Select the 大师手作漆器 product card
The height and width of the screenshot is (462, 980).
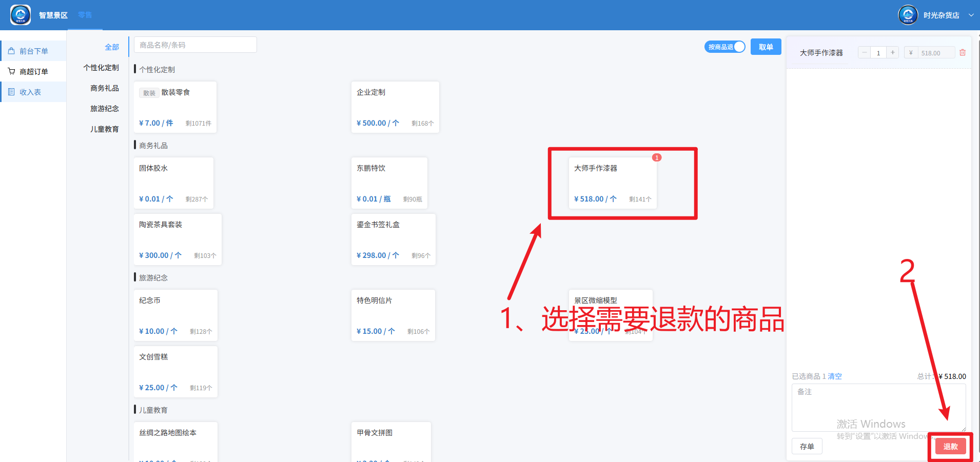click(613, 183)
